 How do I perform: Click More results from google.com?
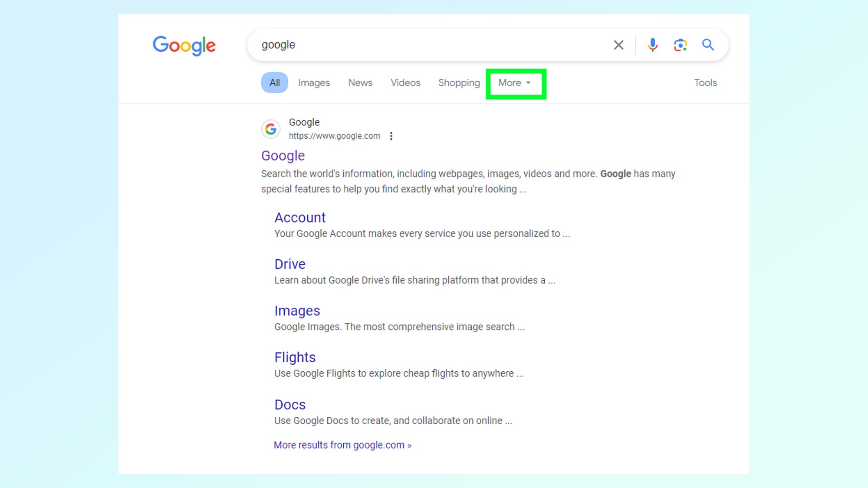tap(342, 445)
